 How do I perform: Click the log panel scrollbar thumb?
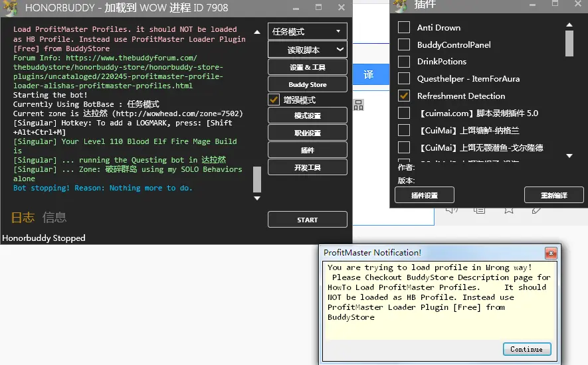click(x=257, y=179)
